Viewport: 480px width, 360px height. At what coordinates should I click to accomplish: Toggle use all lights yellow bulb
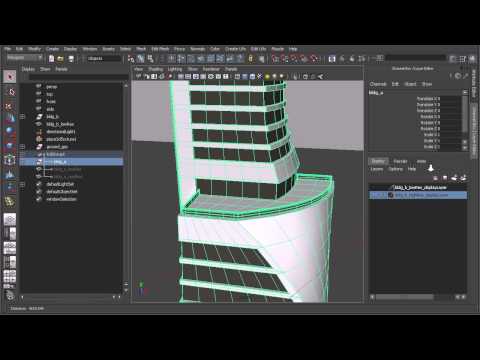[x=267, y=77]
